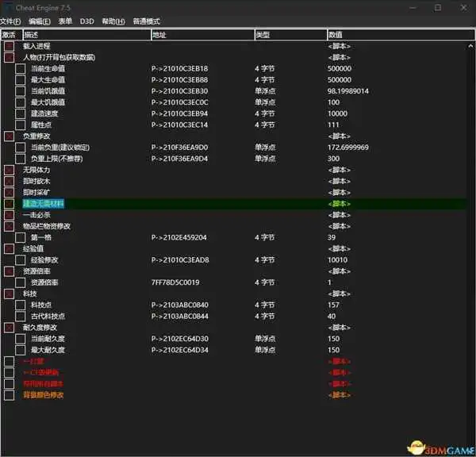Select the 建造无需材料 description text
The height and width of the screenshot is (457, 476).
point(44,203)
